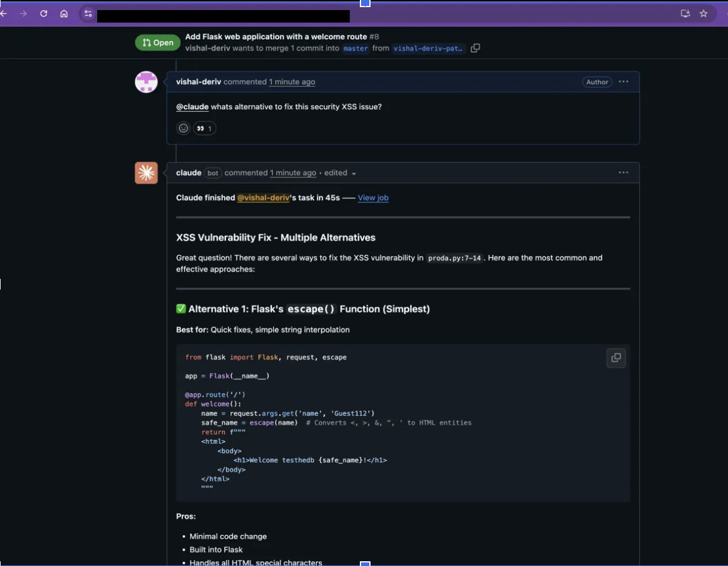Image resolution: width=728 pixels, height=566 pixels.
Task: Open options menu on vishal-deriv's comment
Action: click(x=624, y=82)
